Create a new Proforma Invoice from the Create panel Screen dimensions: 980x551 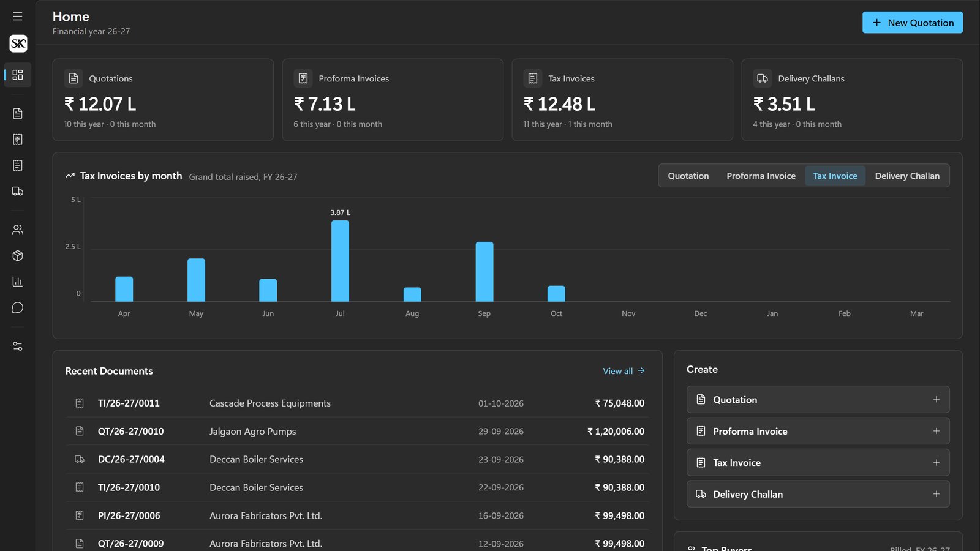pyautogui.click(x=818, y=431)
